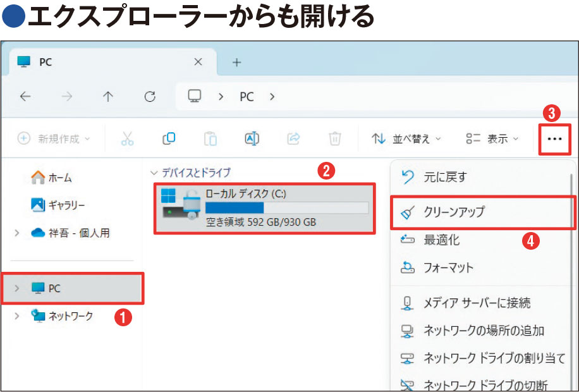
Task: Click the Up arrow to go up a level
Action: pos(108,96)
